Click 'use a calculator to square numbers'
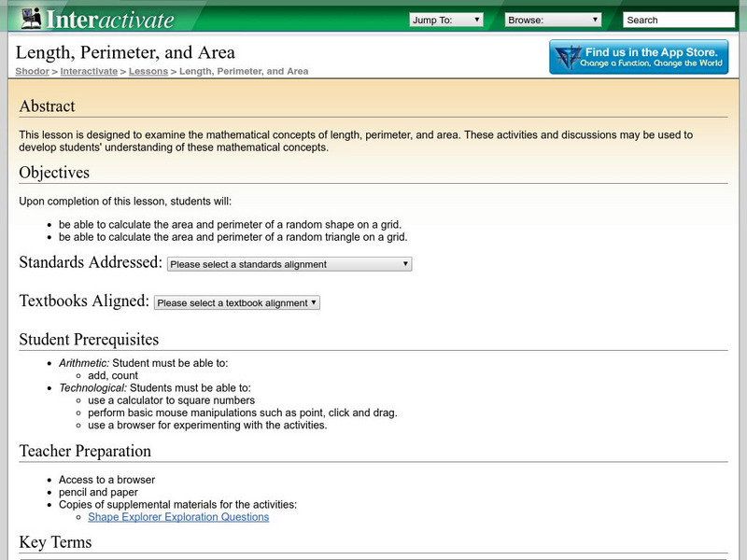The image size is (747, 560). [x=172, y=400]
